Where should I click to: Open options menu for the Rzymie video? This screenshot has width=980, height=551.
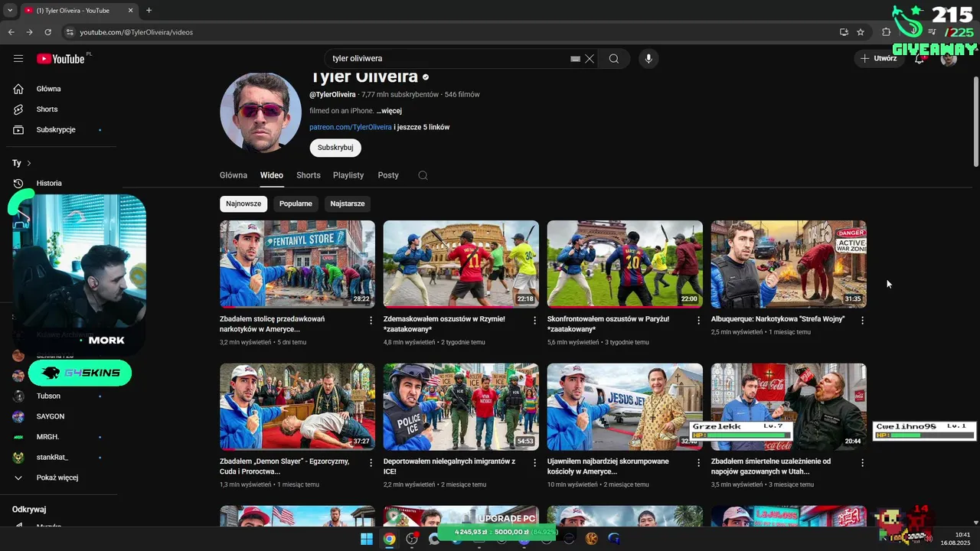point(535,321)
